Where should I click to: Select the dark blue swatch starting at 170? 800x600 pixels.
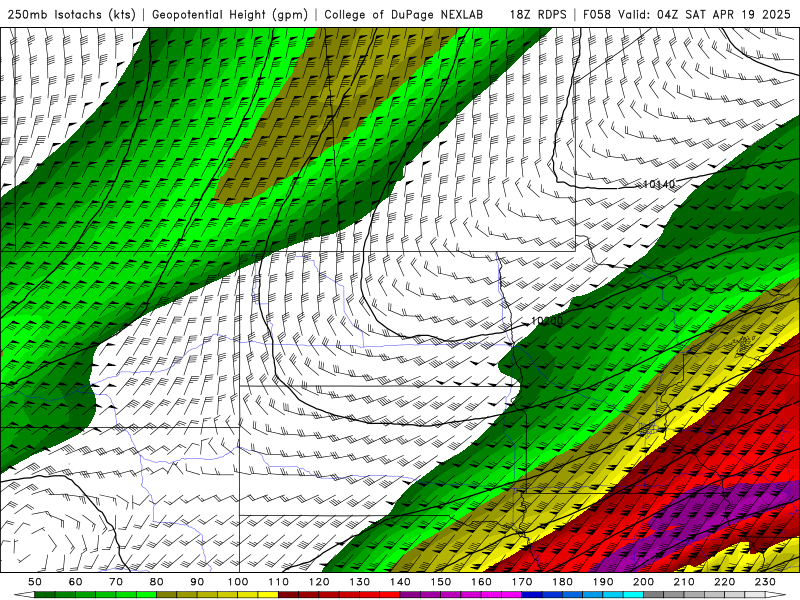point(532,594)
